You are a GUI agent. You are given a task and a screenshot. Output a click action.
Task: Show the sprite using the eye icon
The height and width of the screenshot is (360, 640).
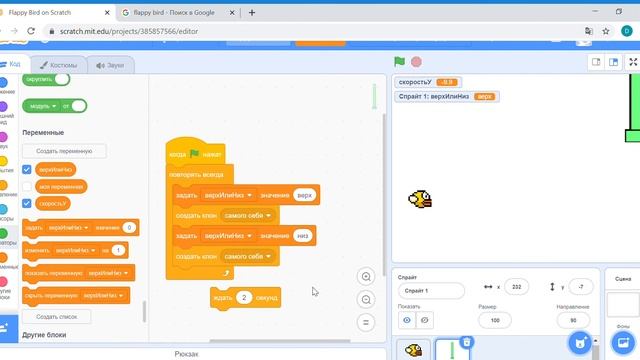pyautogui.click(x=407, y=320)
